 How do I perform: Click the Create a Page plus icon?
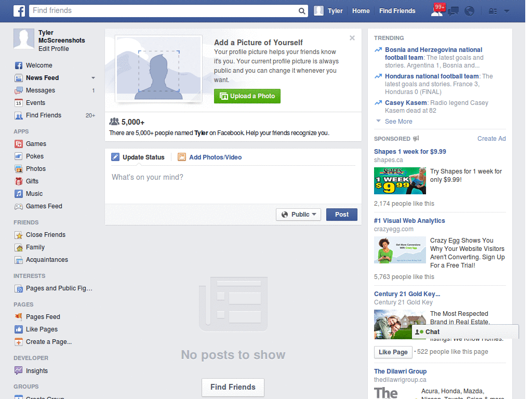point(19,342)
